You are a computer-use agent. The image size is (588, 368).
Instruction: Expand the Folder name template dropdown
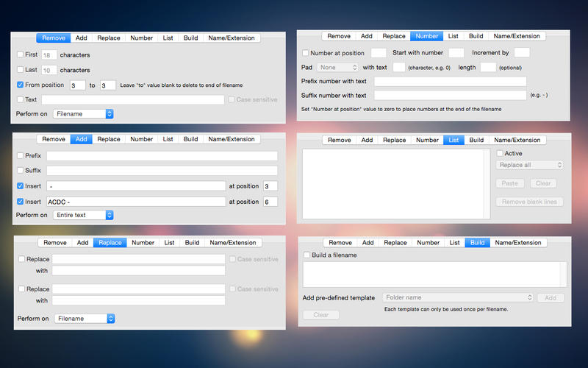[457, 297]
